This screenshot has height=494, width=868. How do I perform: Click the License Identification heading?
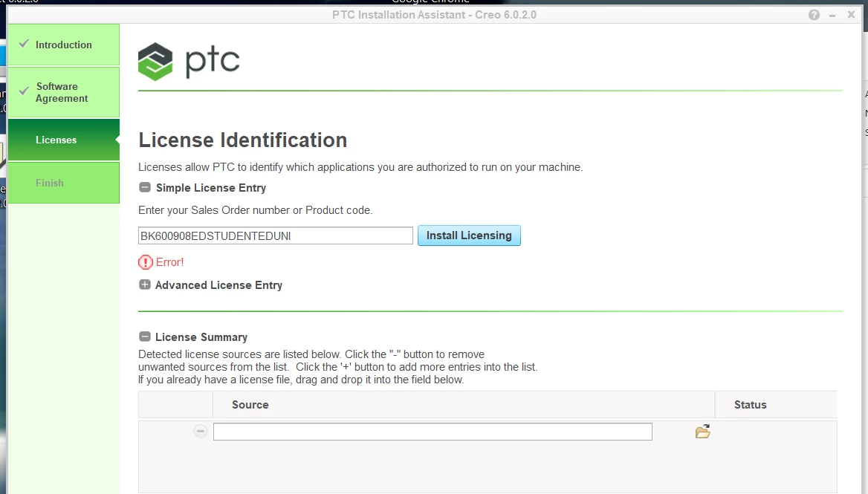pyautogui.click(x=242, y=140)
